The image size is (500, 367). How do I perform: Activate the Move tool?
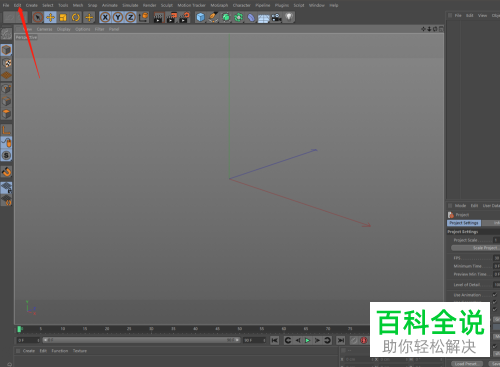50,17
